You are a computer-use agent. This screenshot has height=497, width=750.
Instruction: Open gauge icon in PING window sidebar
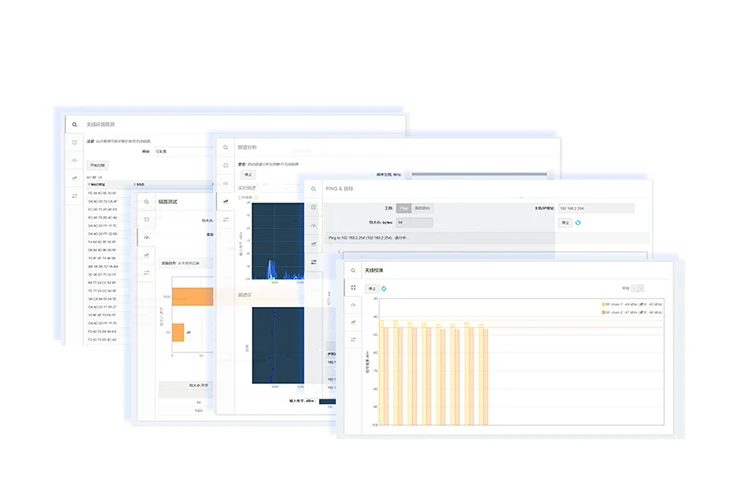click(313, 225)
